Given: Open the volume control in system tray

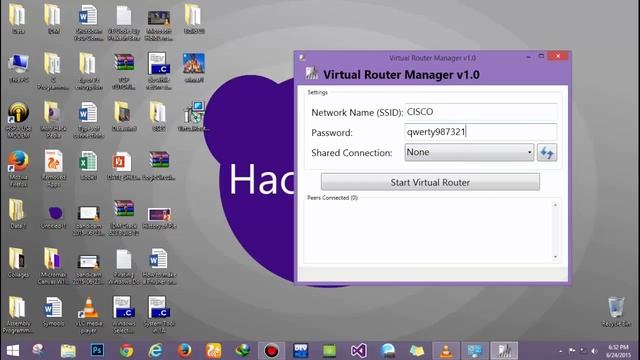Looking at the screenshot, I should coord(594,351).
